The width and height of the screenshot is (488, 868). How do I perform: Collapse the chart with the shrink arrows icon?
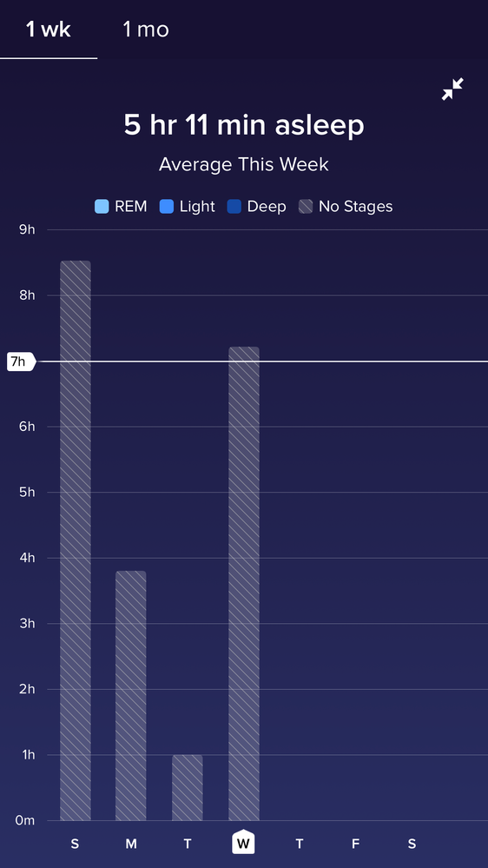[452, 89]
